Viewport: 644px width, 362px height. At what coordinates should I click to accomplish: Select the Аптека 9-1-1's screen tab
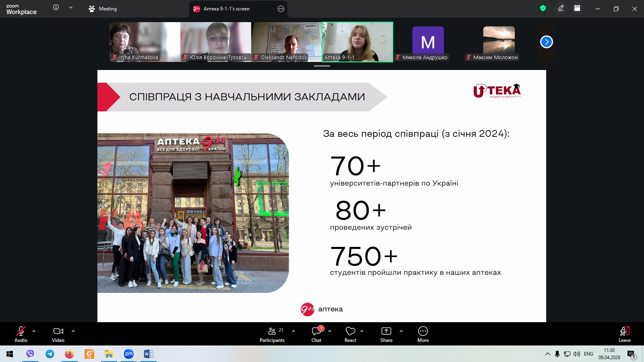pyautogui.click(x=226, y=9)
